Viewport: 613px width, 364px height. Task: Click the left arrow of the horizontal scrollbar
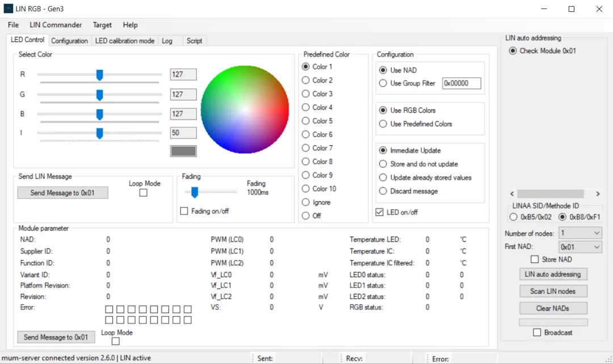[x=512, y=194]
